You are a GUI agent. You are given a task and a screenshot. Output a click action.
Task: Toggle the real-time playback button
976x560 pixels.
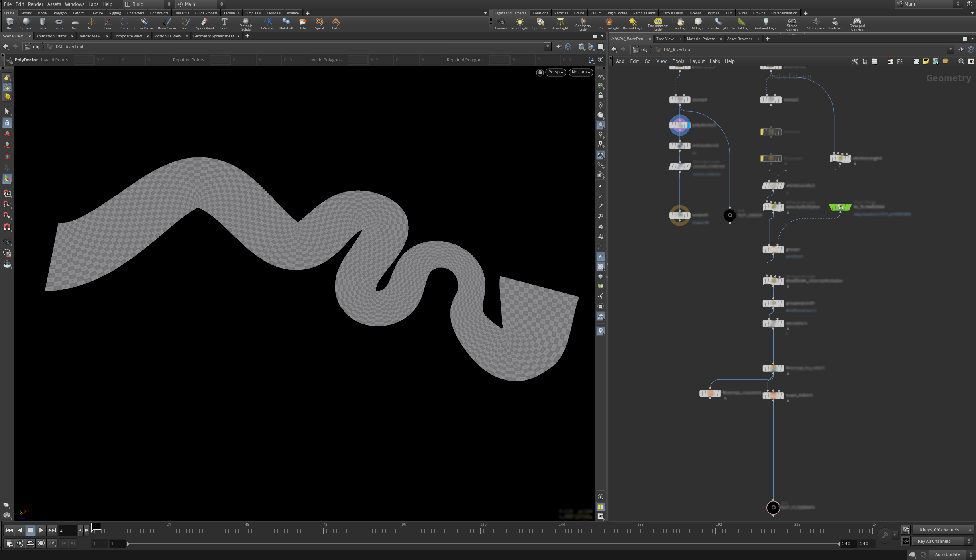coord(41,543)
